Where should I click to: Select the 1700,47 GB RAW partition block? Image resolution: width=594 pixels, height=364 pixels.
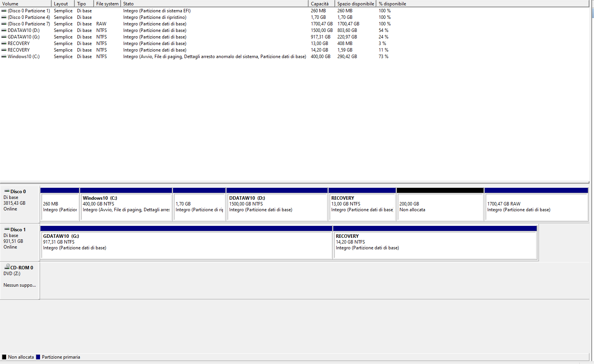pyautogui.click(x=536, y=204)
